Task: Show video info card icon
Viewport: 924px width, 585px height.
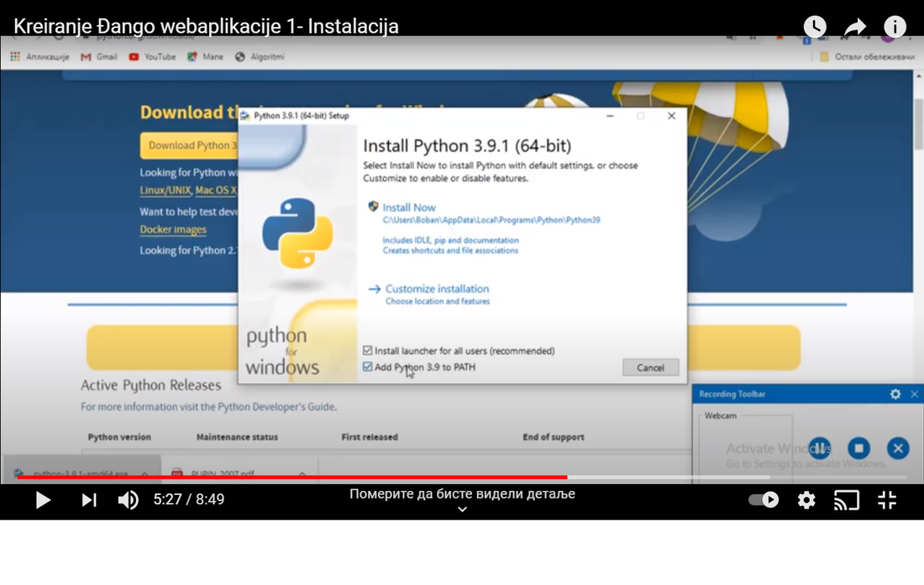Action: tap(895, 27)
